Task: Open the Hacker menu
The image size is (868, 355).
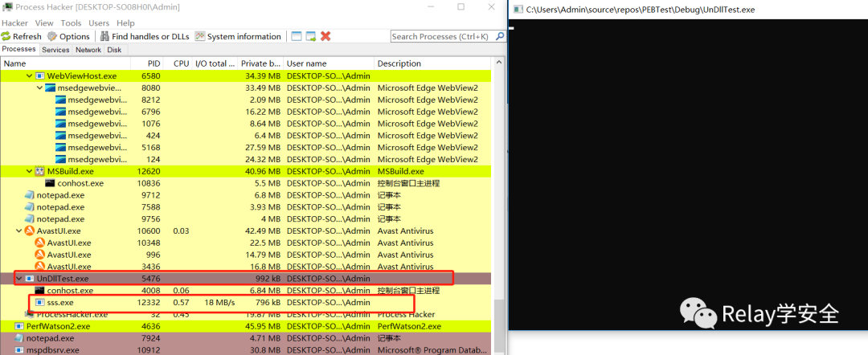Action: (14, 23)
